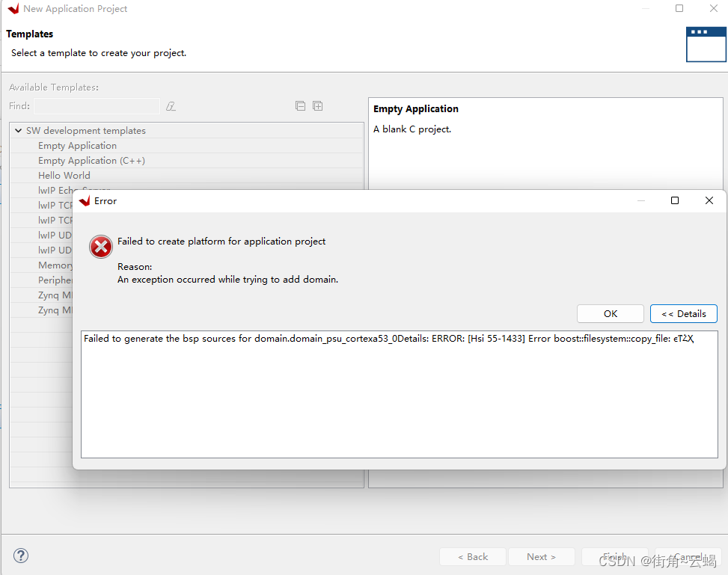
Task: Hide error details with the << Details button
Action: pyautogui.click(x=683, y=313)
